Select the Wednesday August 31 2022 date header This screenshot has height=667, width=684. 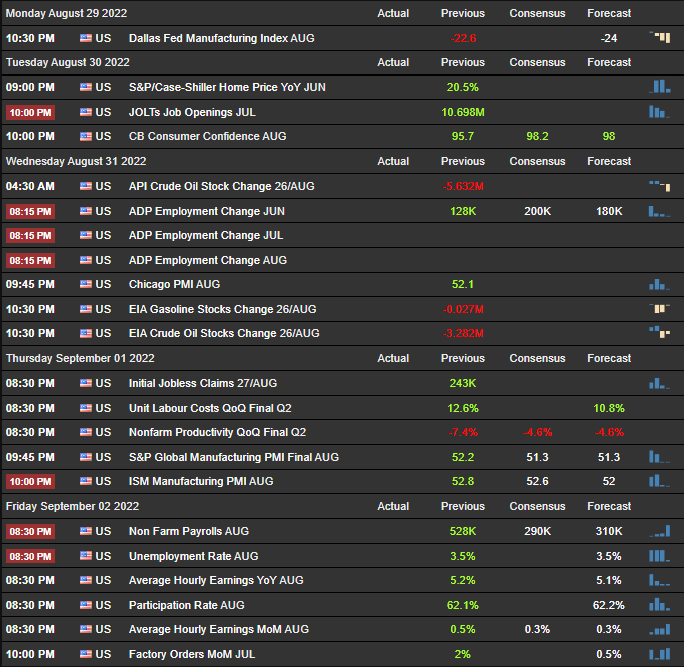coord(76,161)
